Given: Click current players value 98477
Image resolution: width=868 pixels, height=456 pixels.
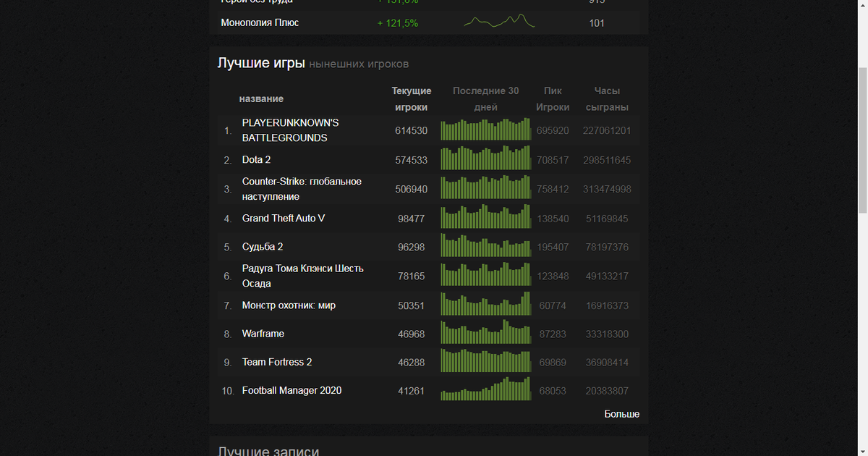Looking at the screenshot, I should (x=412, y=219).
